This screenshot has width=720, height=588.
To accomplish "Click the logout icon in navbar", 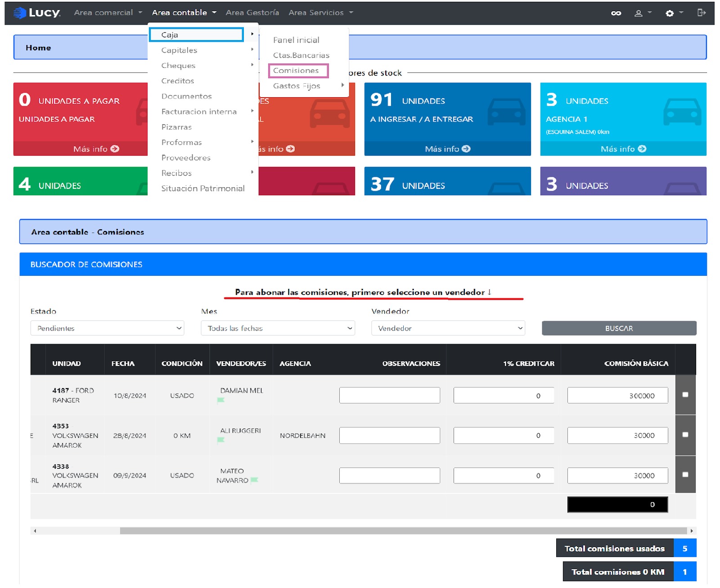I will [701, 13].
